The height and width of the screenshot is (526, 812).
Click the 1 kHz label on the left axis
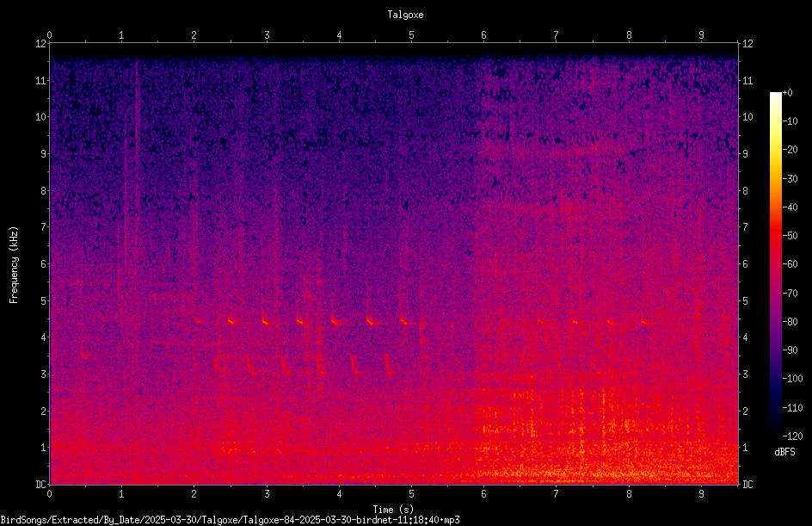coord(44,448)
